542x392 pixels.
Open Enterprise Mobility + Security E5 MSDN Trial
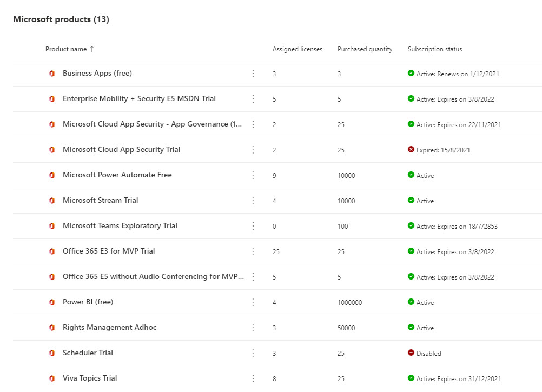(139, 99)
